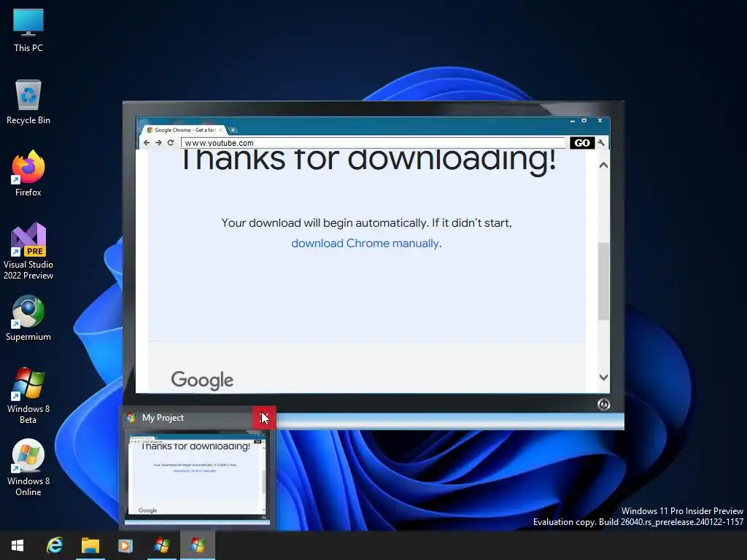
Task: Close the My Project preview with red X
Action: click(264, 418)
